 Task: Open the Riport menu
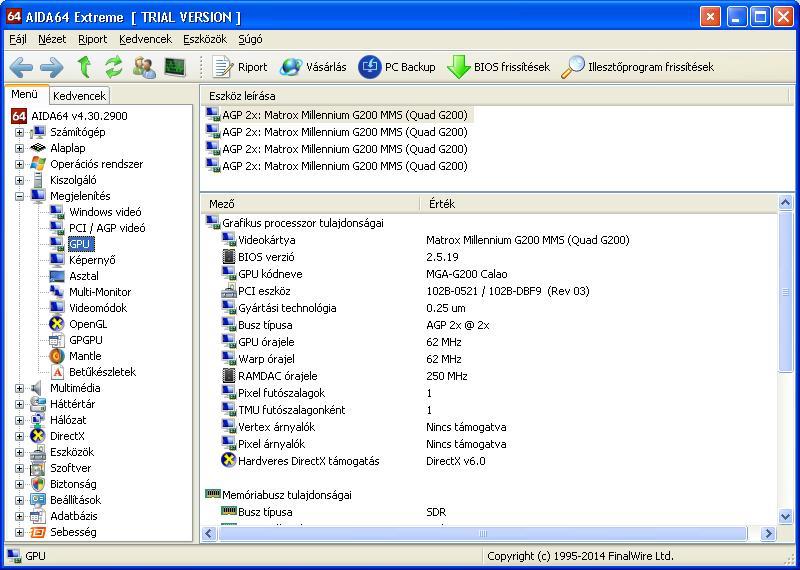pyautogui.click(x=93, y=39)
